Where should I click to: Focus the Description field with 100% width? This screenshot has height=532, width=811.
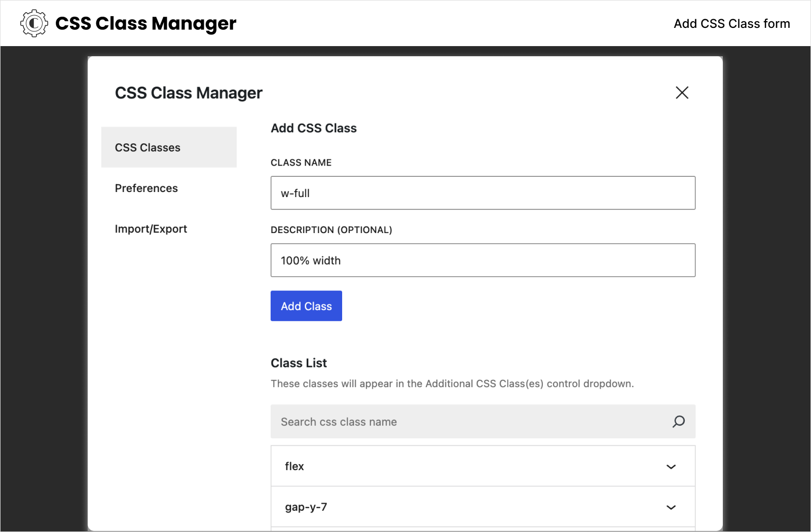483,260
